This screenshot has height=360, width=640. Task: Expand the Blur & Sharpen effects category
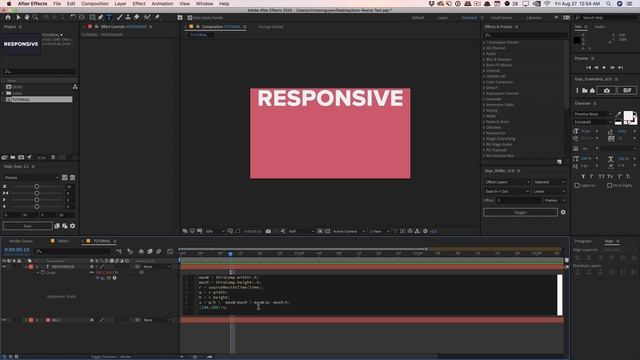(484, 60)
